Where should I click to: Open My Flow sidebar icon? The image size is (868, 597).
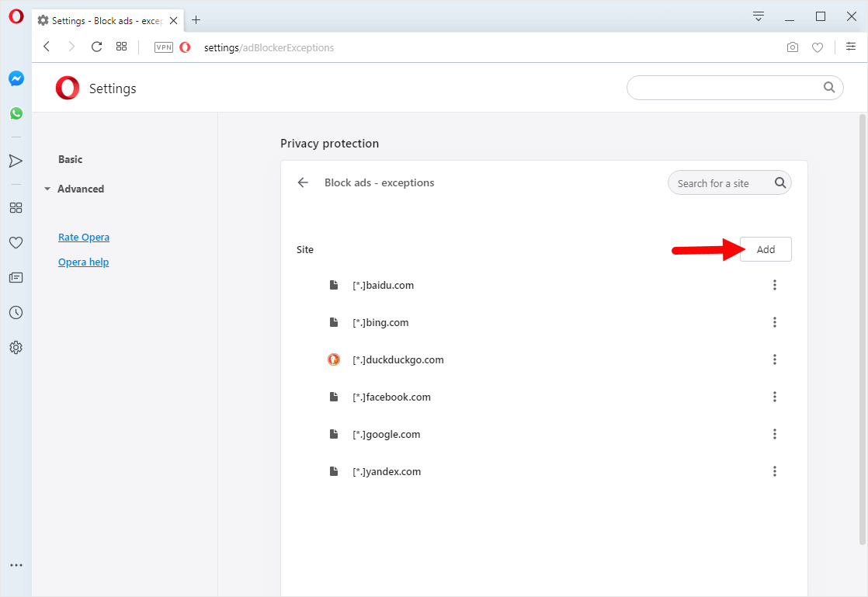coord(16,161)
